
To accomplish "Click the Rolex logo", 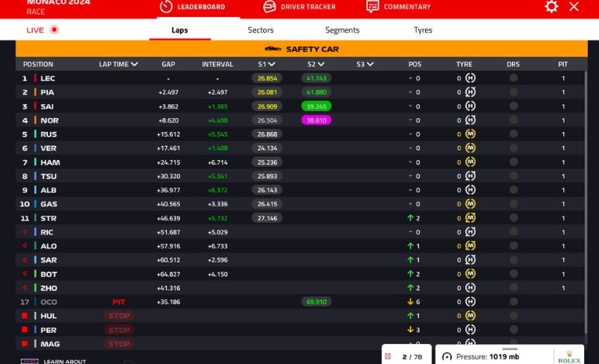I will 569,355.
